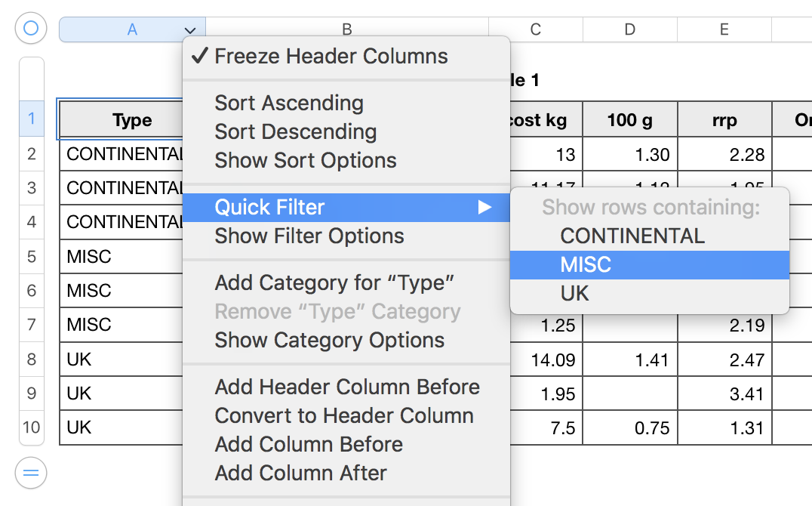This screenshot has width=812, height=506.
Task: Click the Type header cell
Action: pos(121,120)
